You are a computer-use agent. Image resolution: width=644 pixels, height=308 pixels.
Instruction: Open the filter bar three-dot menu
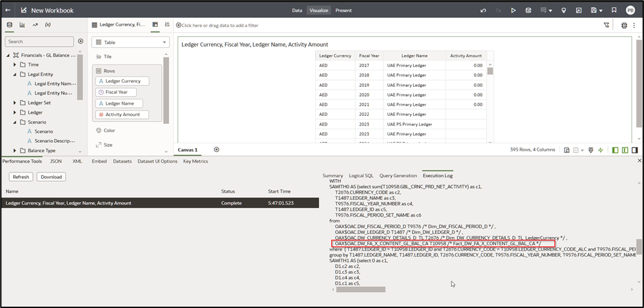click(635, 25)
